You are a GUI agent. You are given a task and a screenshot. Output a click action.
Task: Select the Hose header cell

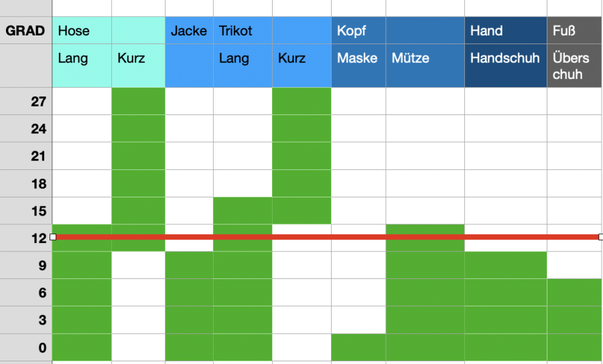[x=81, y=31]
